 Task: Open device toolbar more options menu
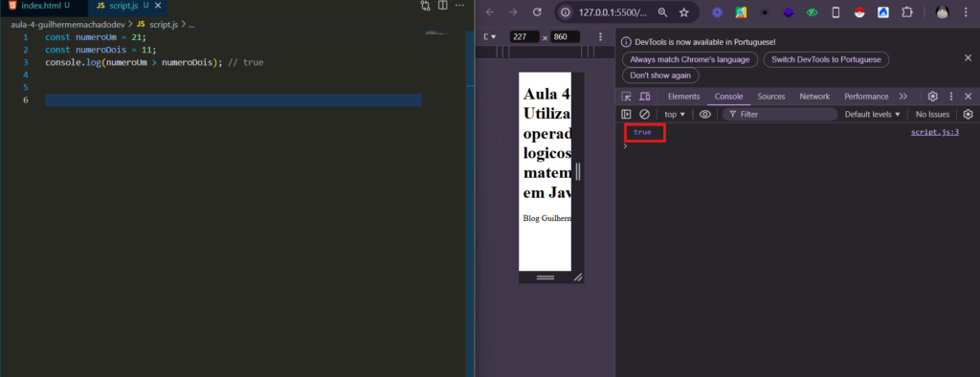click(x=601, y=37)
